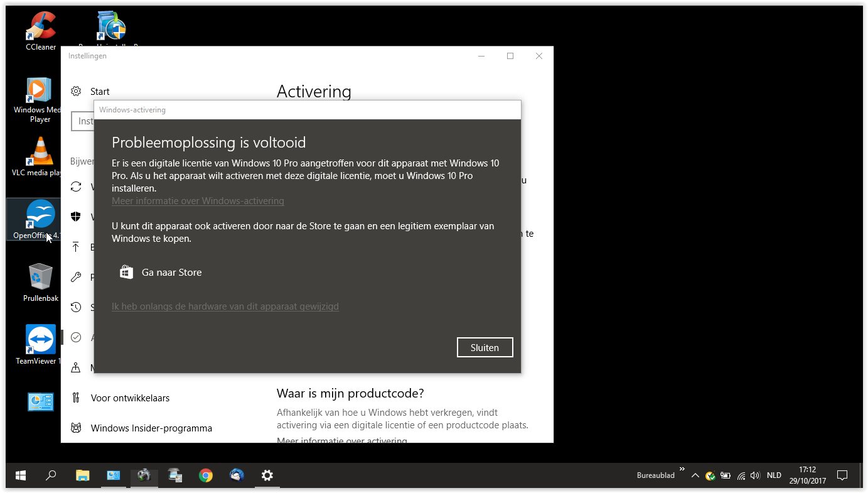The height and width of the screenshot is (493, 868).
Task: Click the developer tools icon beside Voor ontwikkelaars
Action: point(76,398)
